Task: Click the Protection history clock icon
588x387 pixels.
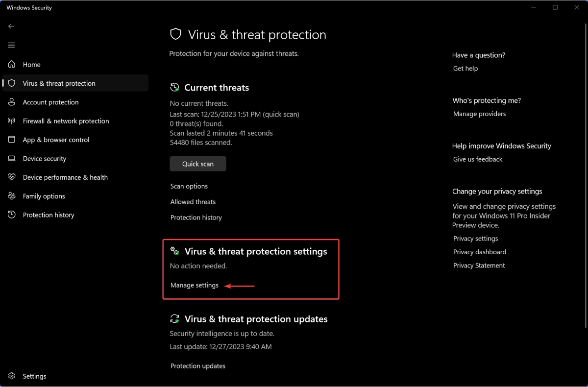Action: 12,215
